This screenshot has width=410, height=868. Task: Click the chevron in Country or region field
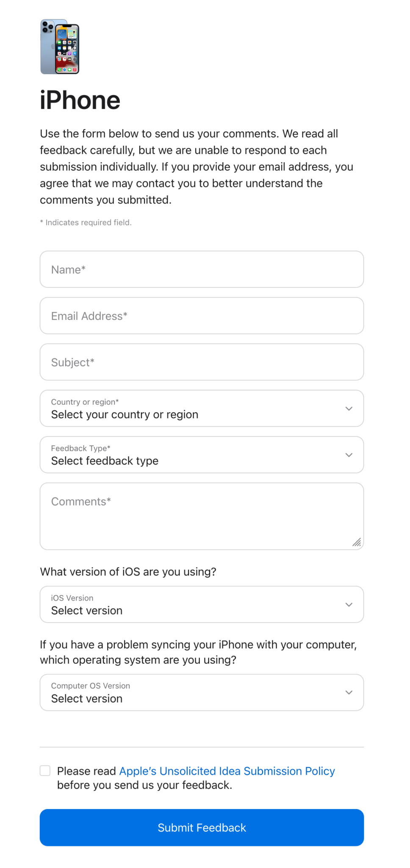pos(349,409)
